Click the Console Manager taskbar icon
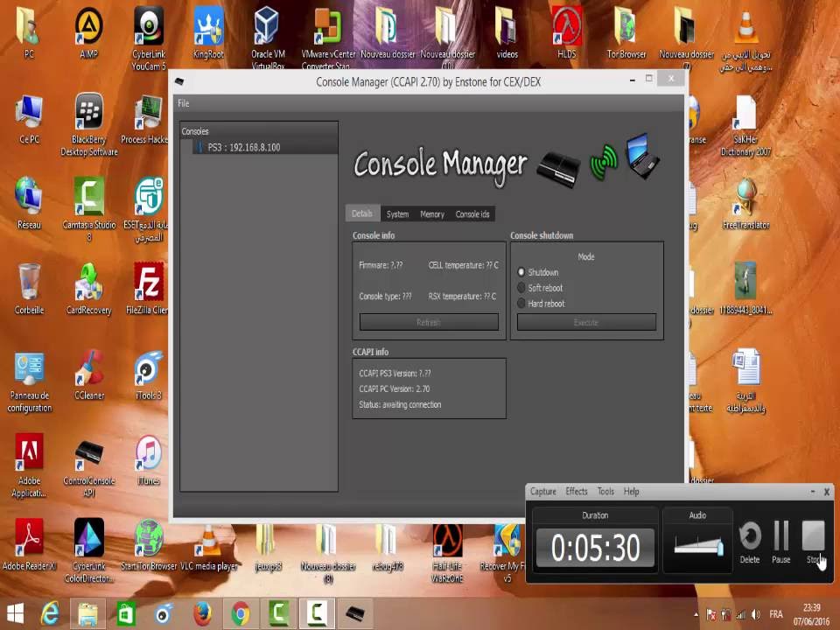The image size is (840, 630). click(354, 614)
